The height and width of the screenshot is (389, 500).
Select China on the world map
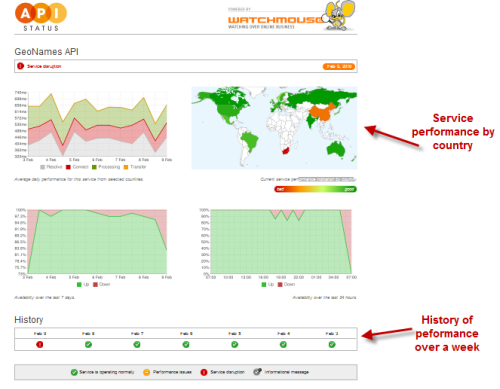322,112
